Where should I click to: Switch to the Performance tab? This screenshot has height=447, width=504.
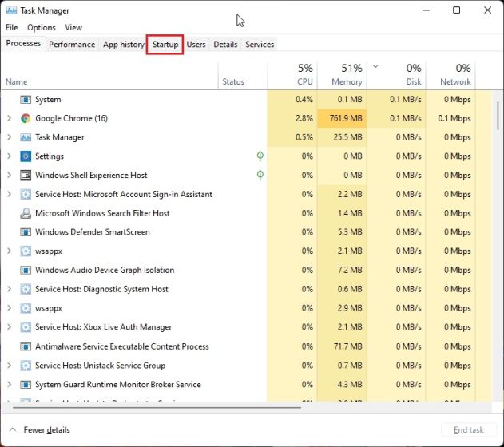[x=72, y=45]
